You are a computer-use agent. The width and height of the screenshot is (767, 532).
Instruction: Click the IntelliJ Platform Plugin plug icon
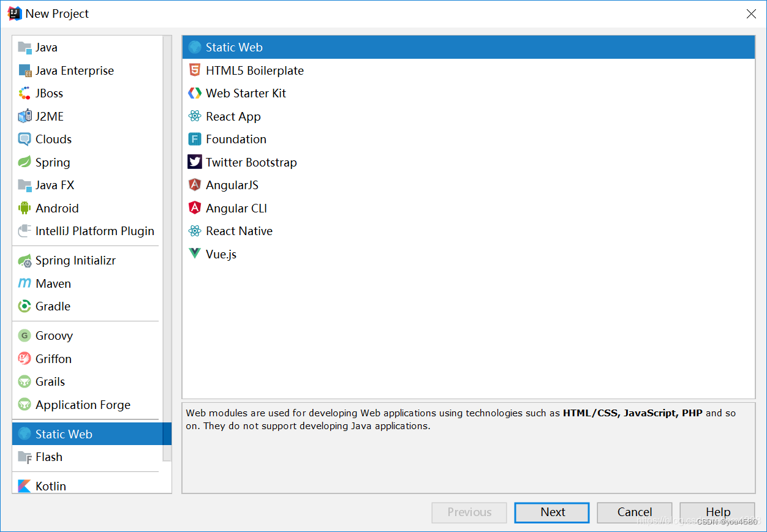pos(25,231)
